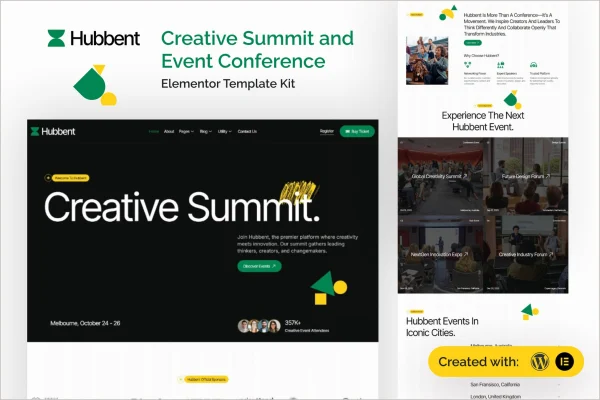Open the Contact Us menu item
The height and width of the screenshot is (400, 600).
coord(247,131)
